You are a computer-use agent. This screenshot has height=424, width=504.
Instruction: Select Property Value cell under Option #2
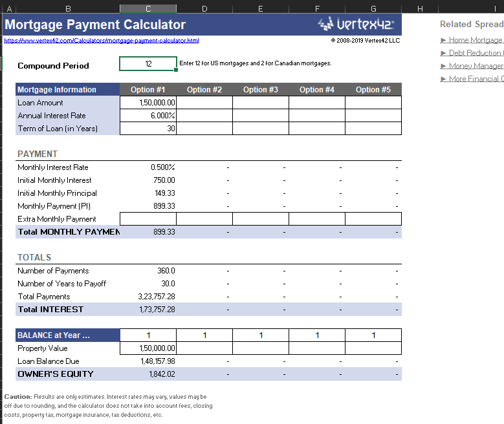[204, 348]
